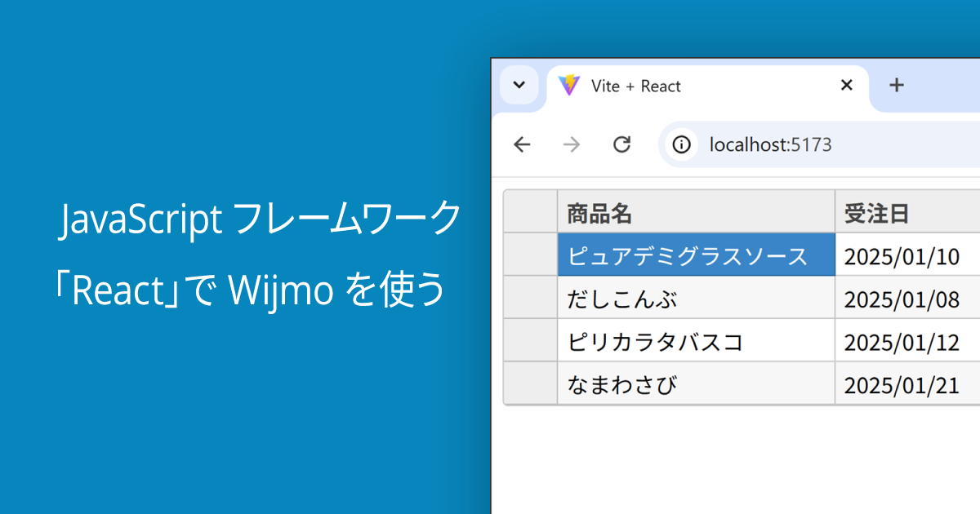Sort by 受注日 column header
Viewport: 980px width, 514px height.
(907, 212)
